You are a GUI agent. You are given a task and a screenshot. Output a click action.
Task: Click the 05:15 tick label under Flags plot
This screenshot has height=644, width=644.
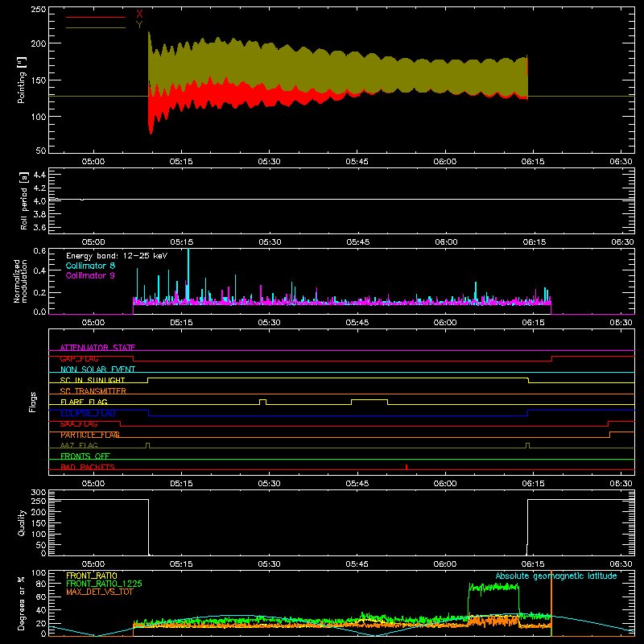tap(181, 484)
